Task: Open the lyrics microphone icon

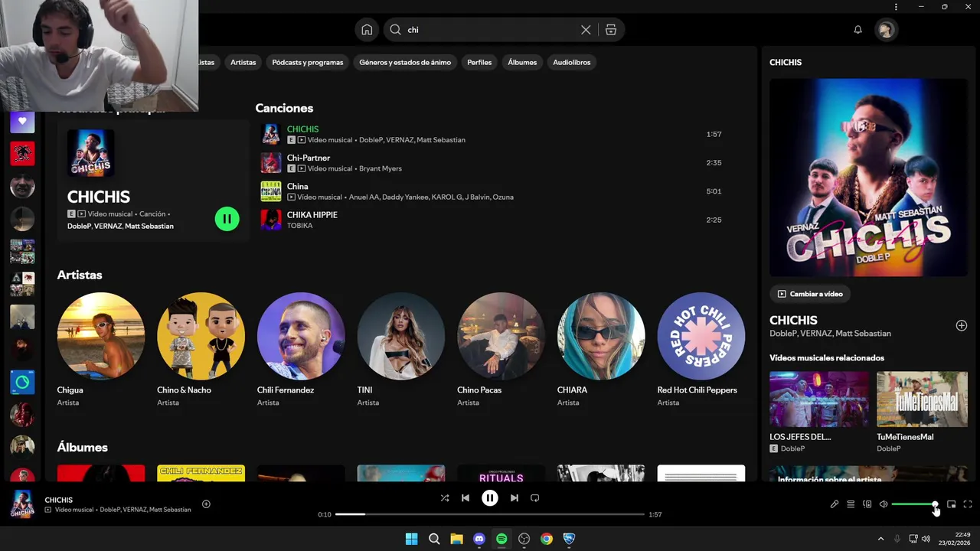Action: [x=835, y=504]
